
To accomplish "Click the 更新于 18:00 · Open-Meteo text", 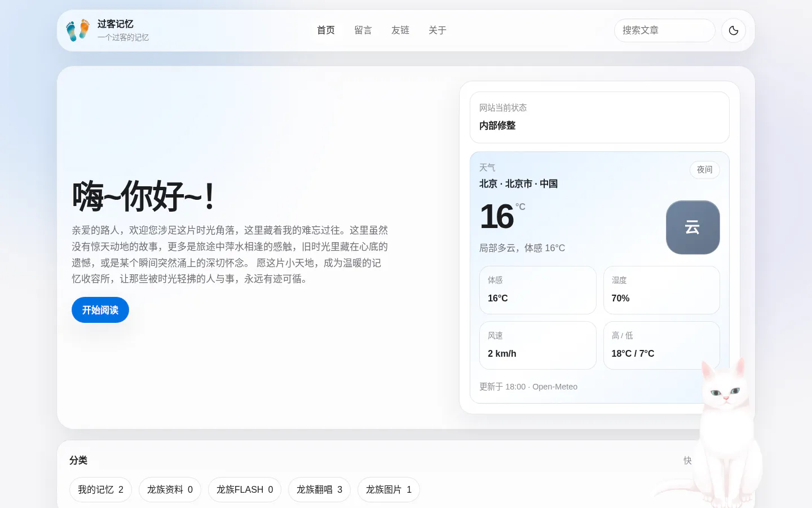I will pos(528,387).
